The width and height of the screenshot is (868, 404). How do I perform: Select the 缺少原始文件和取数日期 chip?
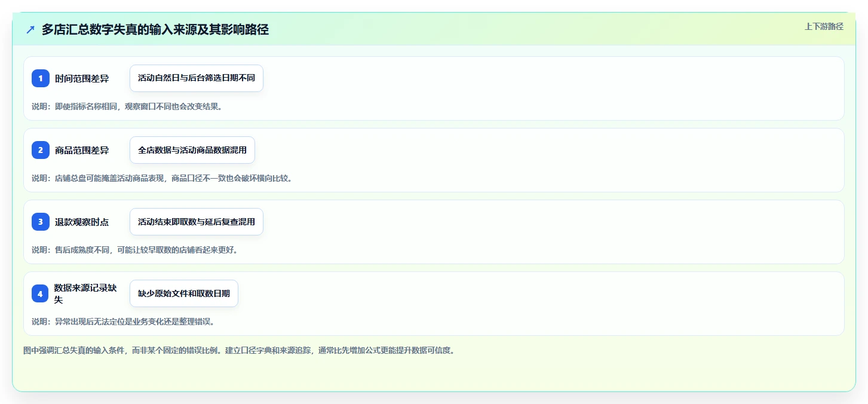point(184,293)
